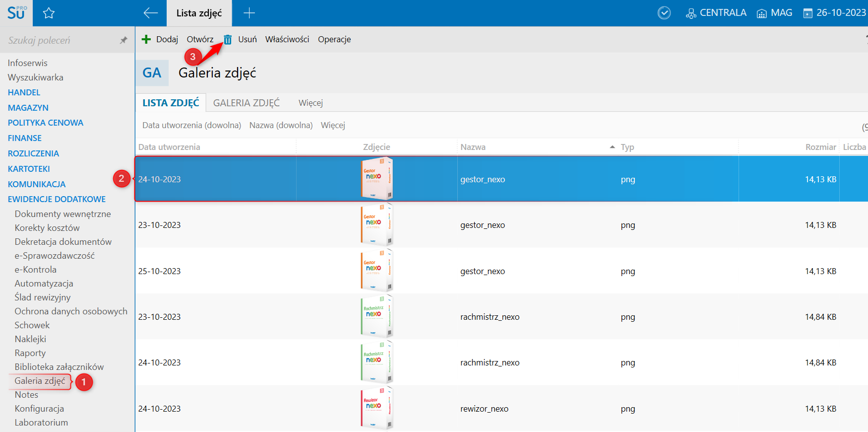Pin the command search panel
This screenshot has height=432, width=868.
tap(124, 40)
